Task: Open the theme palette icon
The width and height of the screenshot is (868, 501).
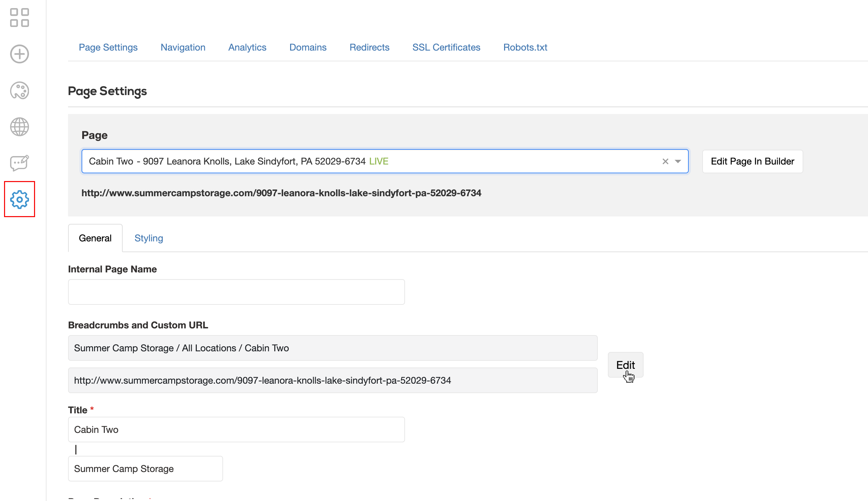Action: pyautogui.click(x=19, y=91)
